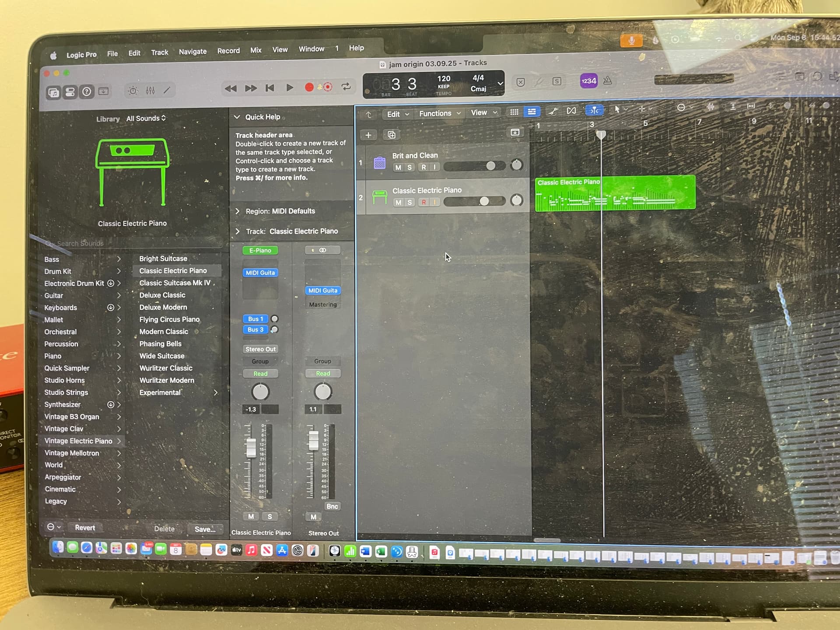The image size is (840, 630).
Task: Toggle record enable on Brit and Clean
Action: pos(423,167)
